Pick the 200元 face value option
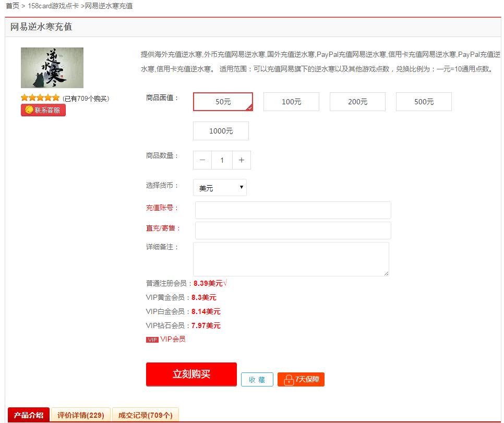The width and height of the screenshot is (504, 423). click(x=357, y=102)
